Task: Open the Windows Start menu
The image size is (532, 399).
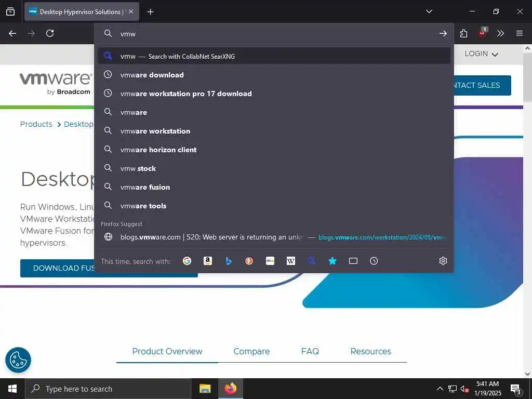Action: (12, 389)
